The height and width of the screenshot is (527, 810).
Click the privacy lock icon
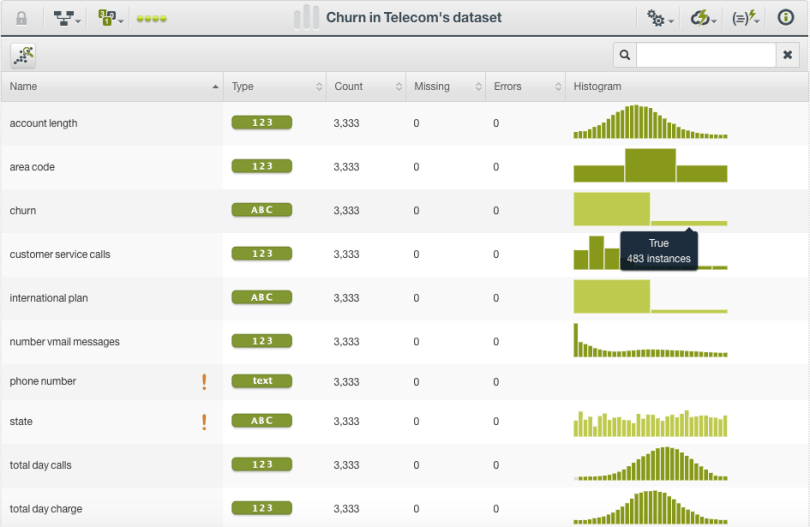pos(21,18)
